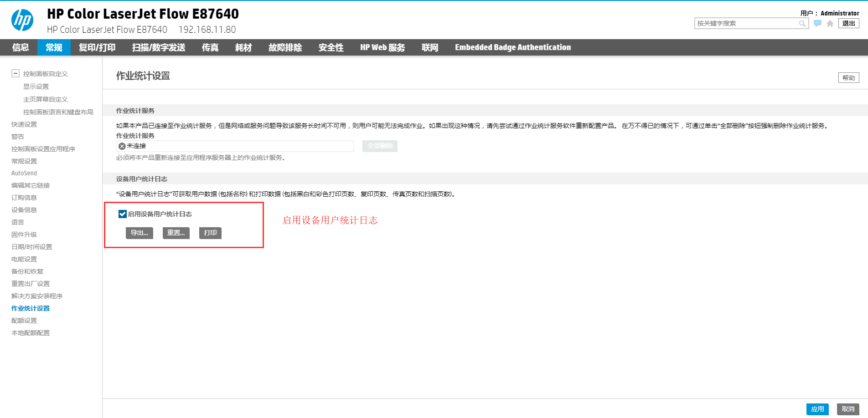
Task: Open 备份和恢复 sidebar link
Action: tap(27, 271)
